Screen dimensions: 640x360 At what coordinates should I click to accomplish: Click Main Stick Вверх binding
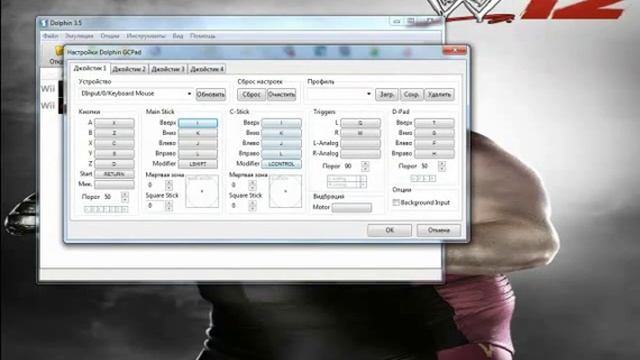point(198,123)
